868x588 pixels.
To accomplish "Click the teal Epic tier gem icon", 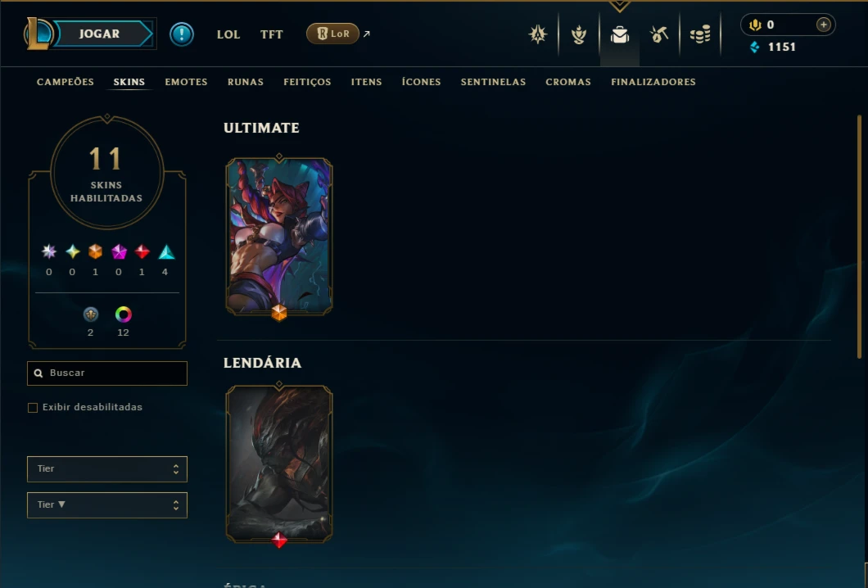I will 166,252.
